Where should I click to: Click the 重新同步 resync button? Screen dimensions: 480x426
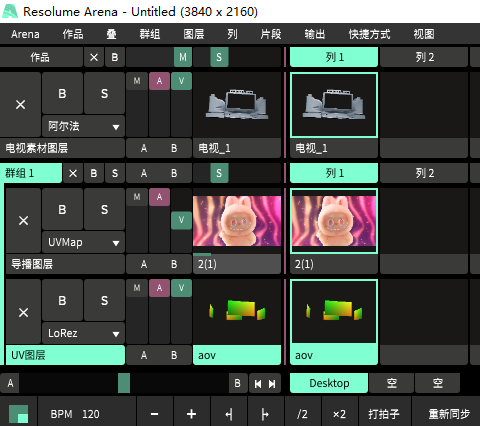[449, 414]
